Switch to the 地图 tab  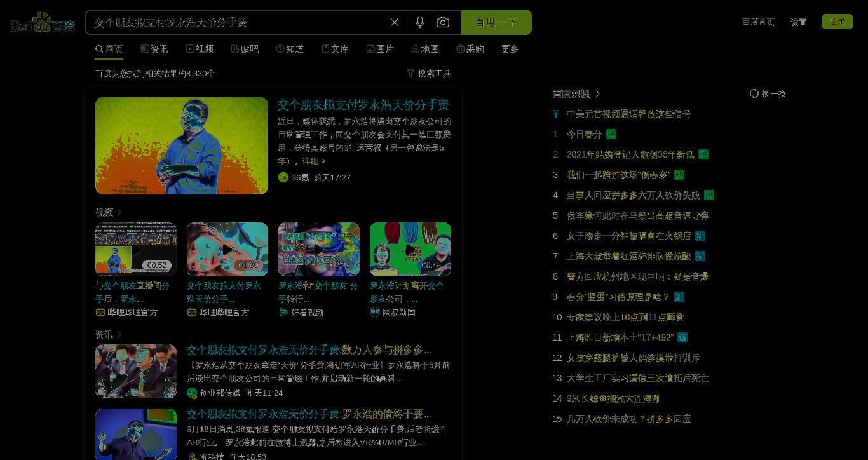point(425,49)
